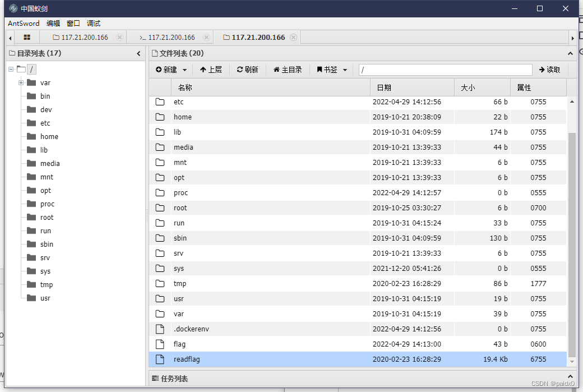Click the .dockerenv file icon

[160, 329]
